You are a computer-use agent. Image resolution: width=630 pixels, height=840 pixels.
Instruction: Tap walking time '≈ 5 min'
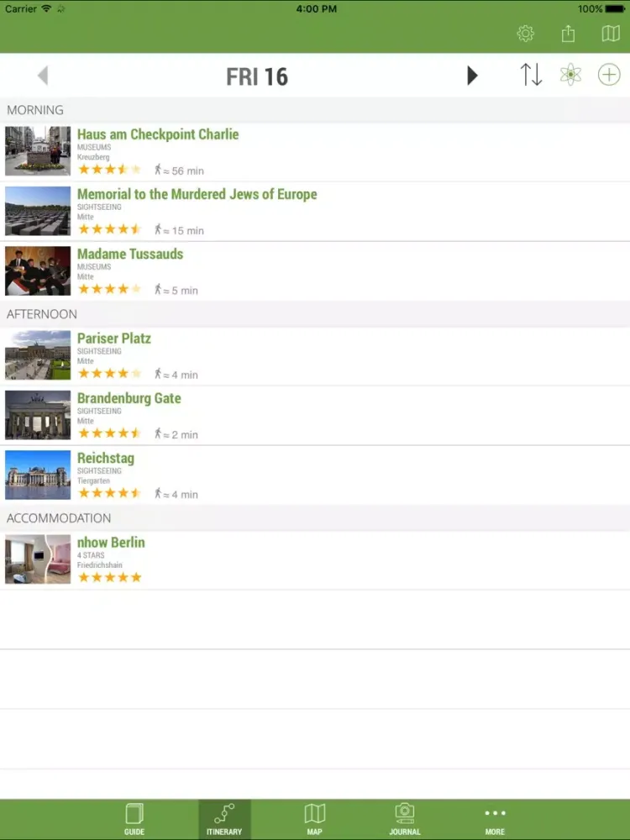[x=176, y=290]
